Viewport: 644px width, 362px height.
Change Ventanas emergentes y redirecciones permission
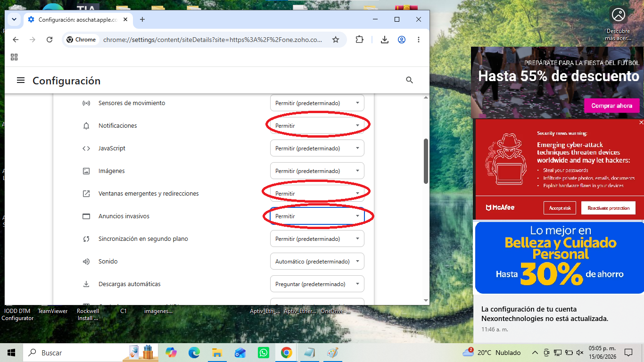[x=317, y=194]
